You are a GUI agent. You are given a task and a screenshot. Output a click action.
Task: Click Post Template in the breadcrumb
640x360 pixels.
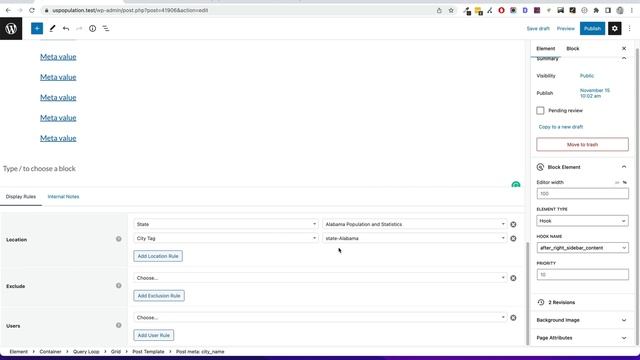[x=148, y=351]
